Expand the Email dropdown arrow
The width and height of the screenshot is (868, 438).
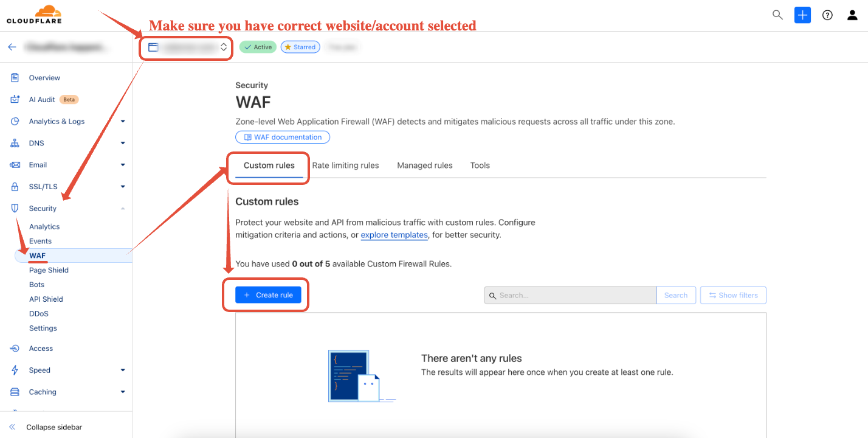pyautogui.click(x=123, y=165)
